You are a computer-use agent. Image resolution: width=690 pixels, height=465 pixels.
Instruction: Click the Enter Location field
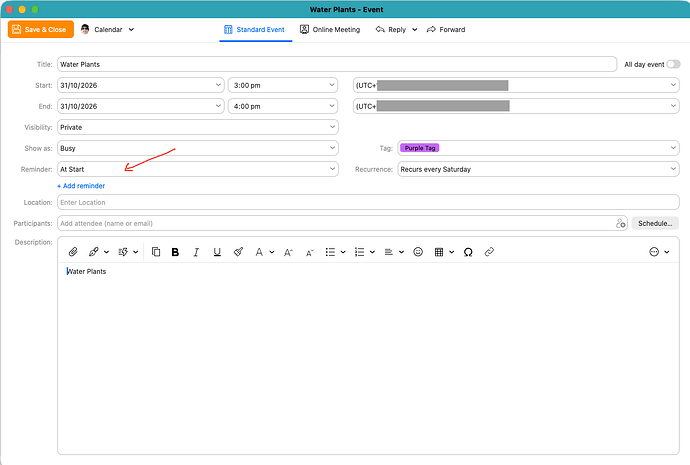(368, 202)
